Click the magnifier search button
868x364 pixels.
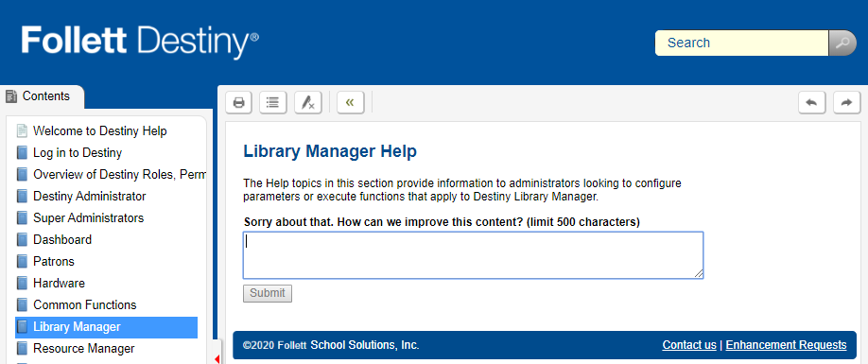click(x=842, y=43)
